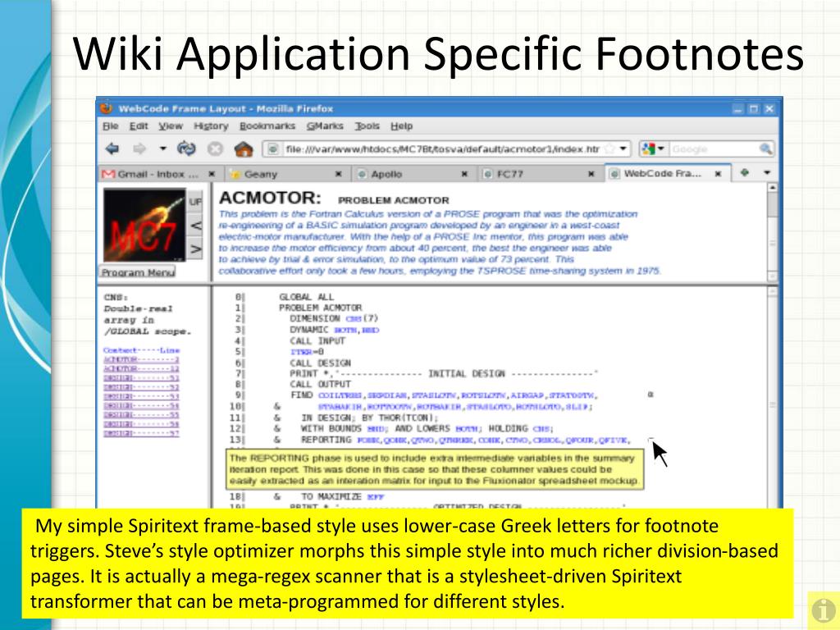Expand the address bar URL dropdown
This screenshot has height=630, width=840.
(x=623, y=148)
